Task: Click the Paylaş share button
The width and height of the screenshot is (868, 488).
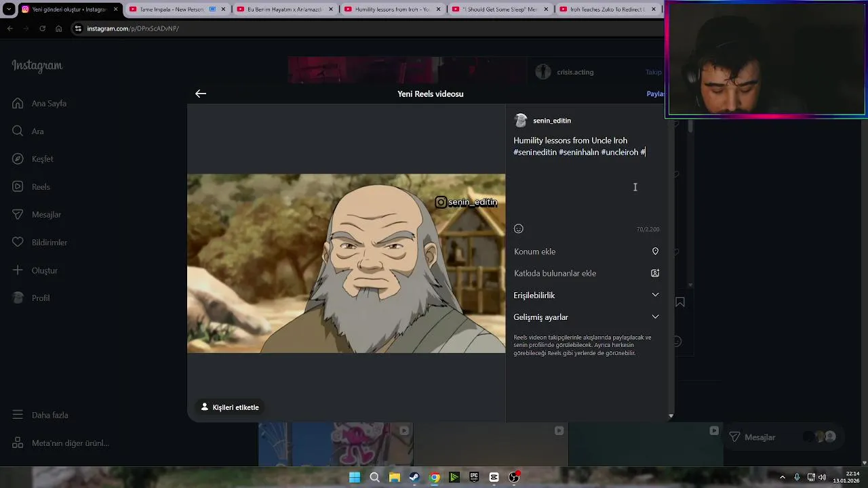Action: [x=655, y=94]
